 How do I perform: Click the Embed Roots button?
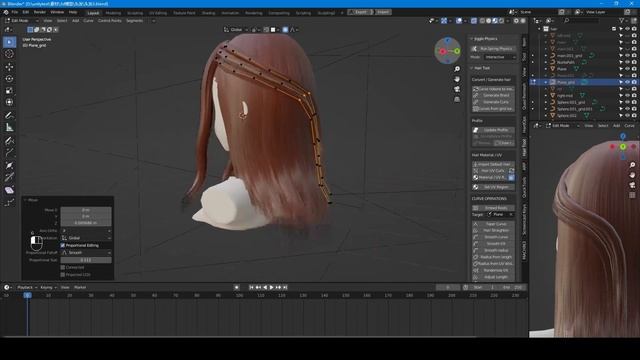click(x=493, y=208)
